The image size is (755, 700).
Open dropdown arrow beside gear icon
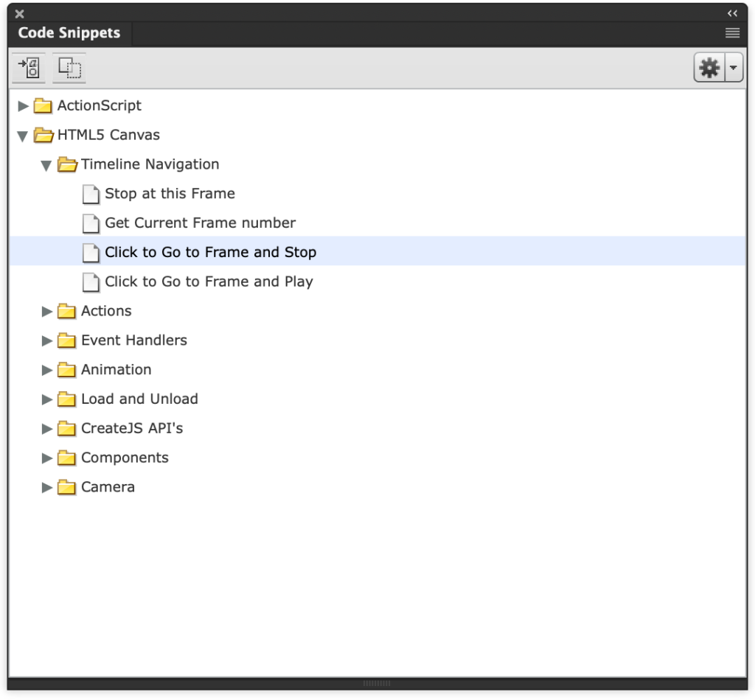tap(734, 69)
